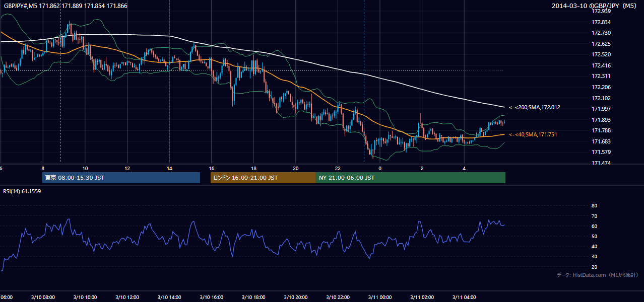Click the HistData.com data source credit

click(598, 275)
